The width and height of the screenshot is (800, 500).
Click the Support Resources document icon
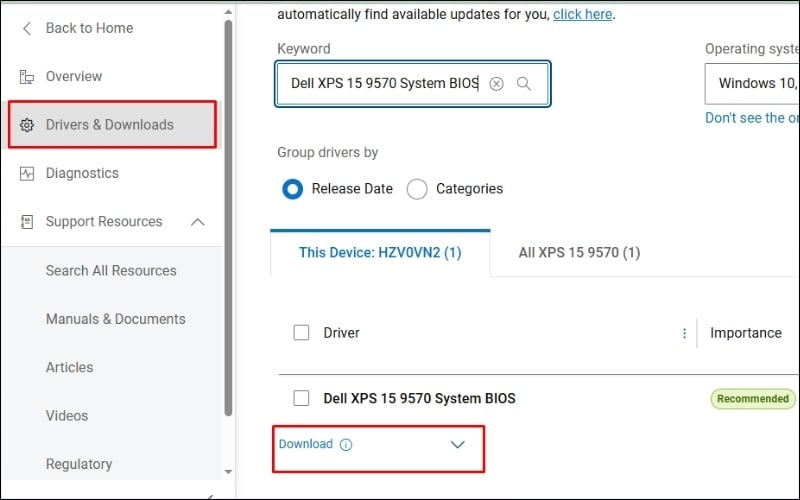27,222
